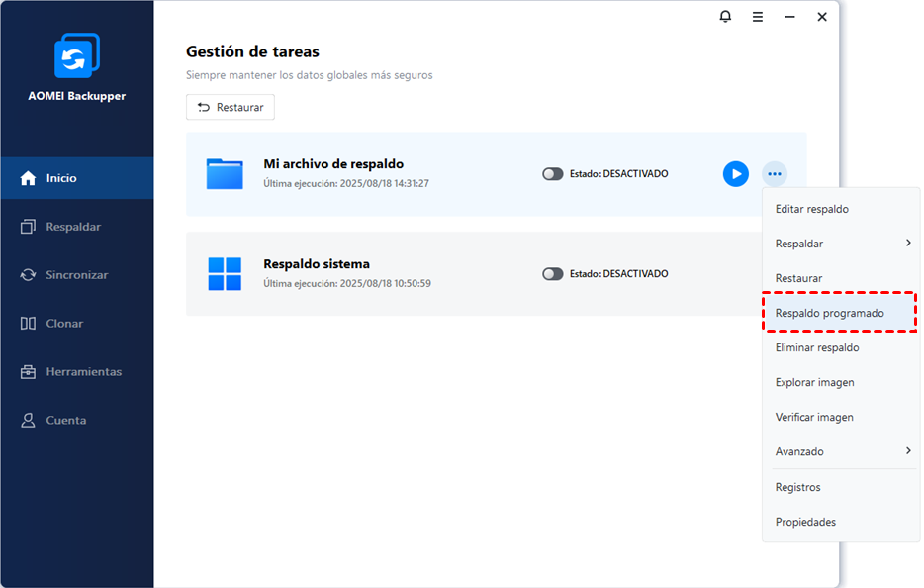Image resolution: width=924 pixels, height=588 pixels.
Task: Go to Inicio in the sidebar
Action: (x=61, y=178)
